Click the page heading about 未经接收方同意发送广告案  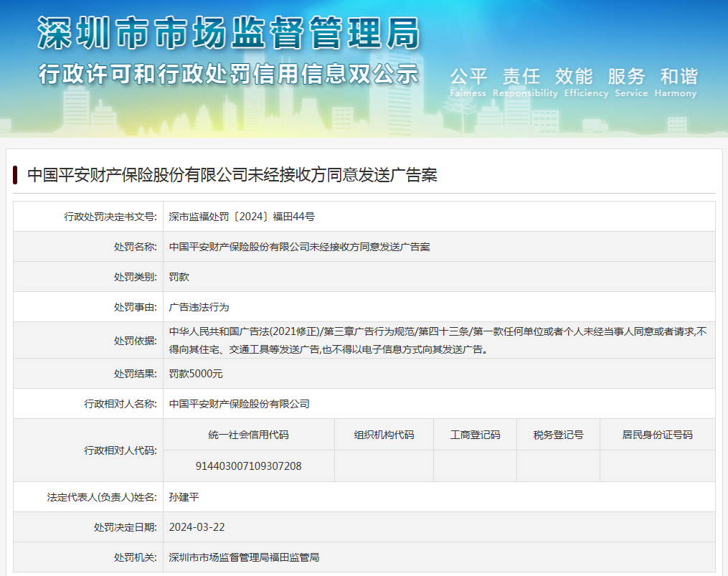(x=232, y=175)
